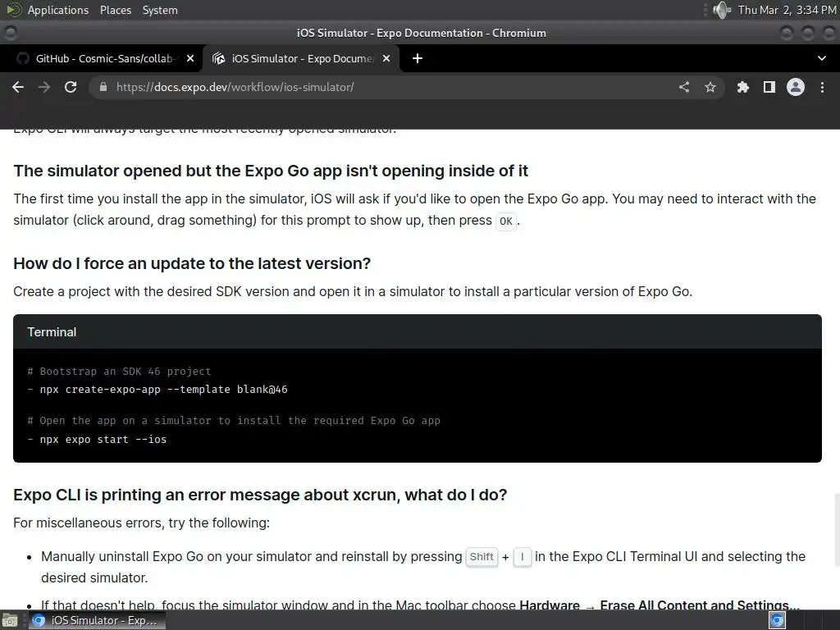Select iOS Simulator taskbar window button
The width and height of the screenshot is (840, 630).
tap(97, 620)
